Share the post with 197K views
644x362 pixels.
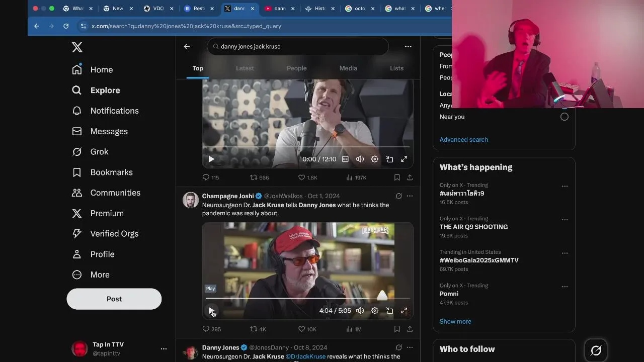[410, 177]
